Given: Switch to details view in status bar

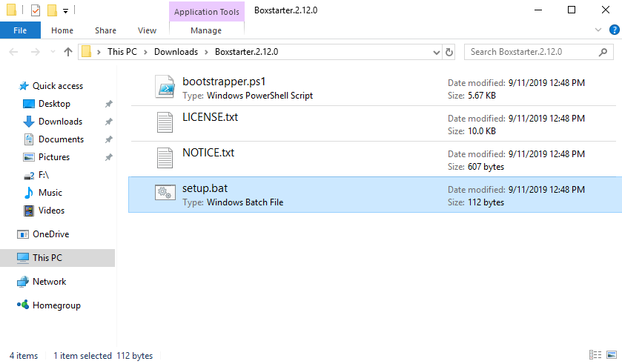Looking at the screenshot, I should click(x=595, y=355).
